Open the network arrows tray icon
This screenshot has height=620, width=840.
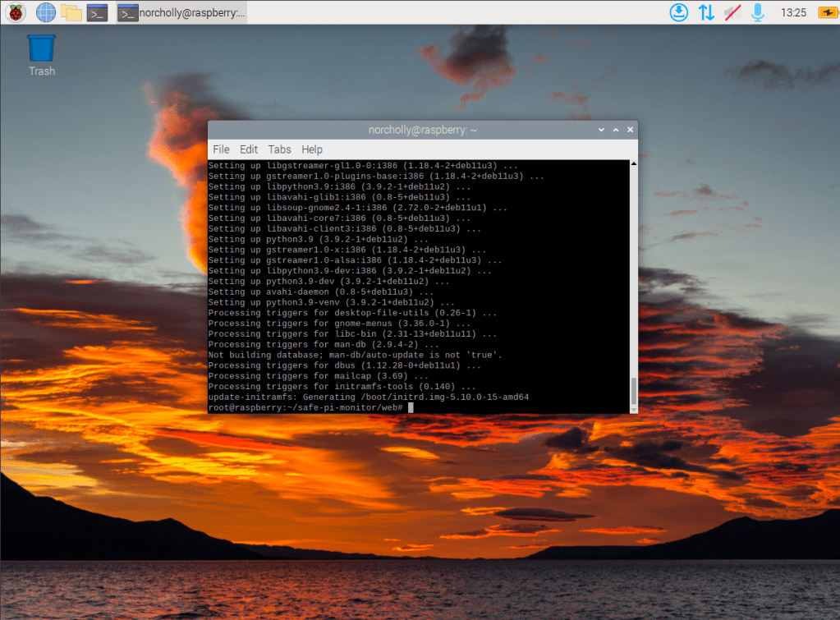(x=705, y=12)
